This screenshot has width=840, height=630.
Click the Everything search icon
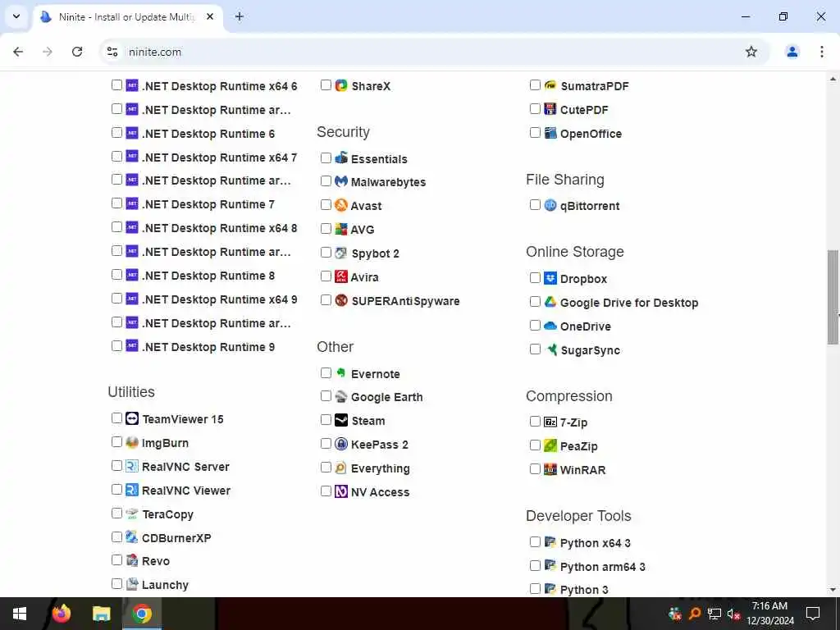click(x=341, y=468)
